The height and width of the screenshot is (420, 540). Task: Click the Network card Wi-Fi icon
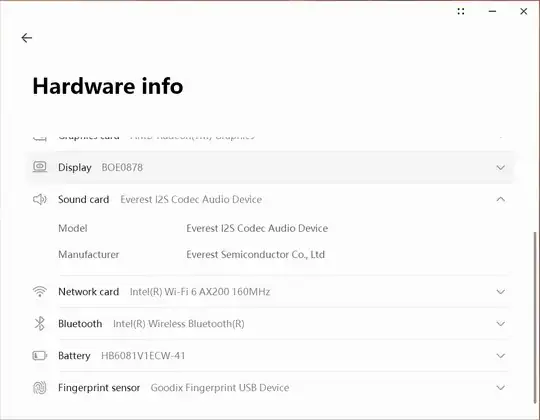[x=40, y=292]
